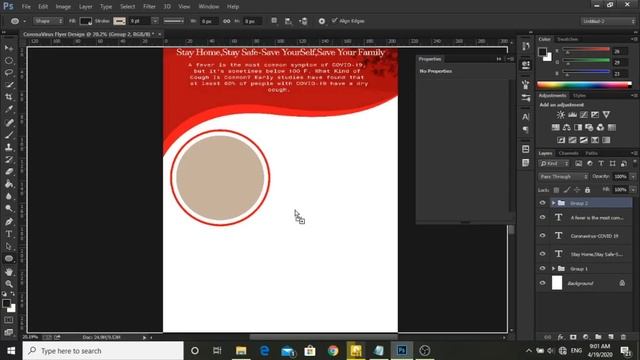Viewport: 640px width, 360px height.
Task: Hide the Coronavirus-COVID 19 text layer
Action: [x=542, y=236]
